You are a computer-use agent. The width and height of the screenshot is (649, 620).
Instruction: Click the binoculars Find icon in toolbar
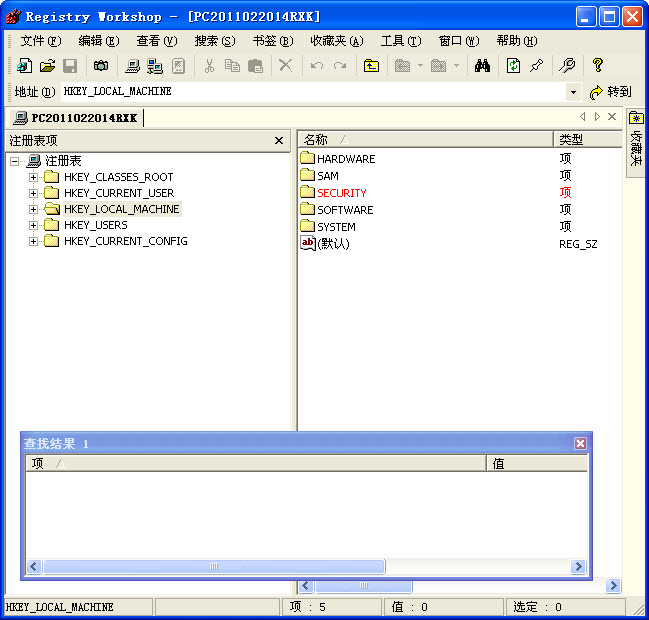[482, 66]
